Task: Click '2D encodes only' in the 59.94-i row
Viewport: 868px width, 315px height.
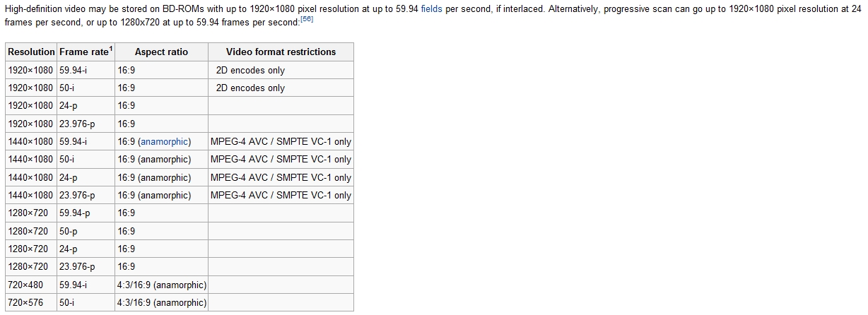Action: 250,70
